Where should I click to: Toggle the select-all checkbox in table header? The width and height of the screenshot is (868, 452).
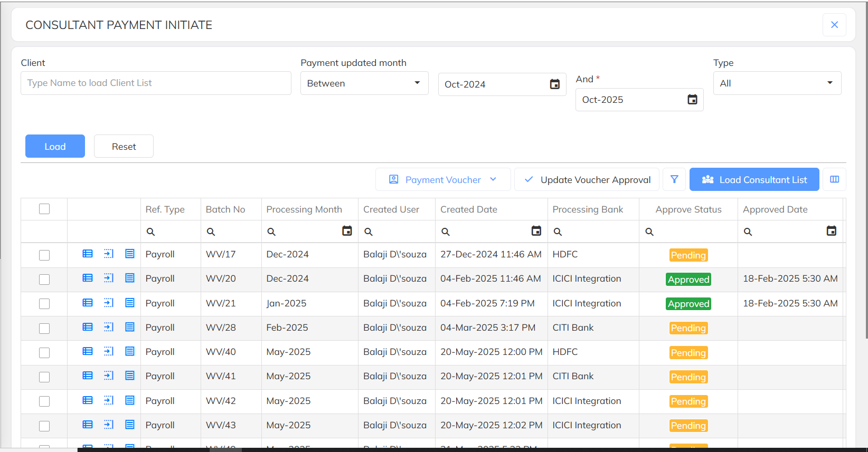44,209
